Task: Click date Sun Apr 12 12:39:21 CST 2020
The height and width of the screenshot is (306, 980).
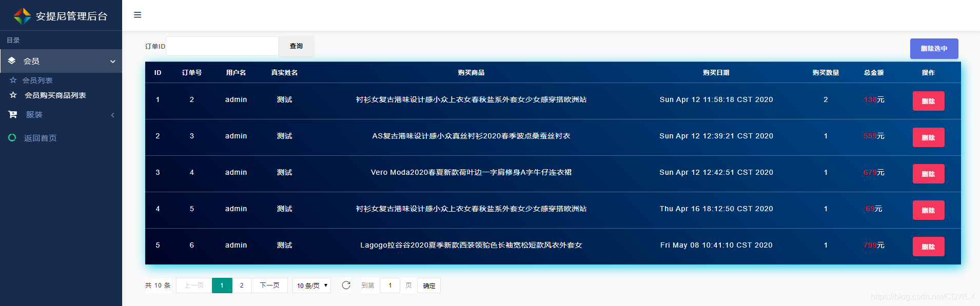Action: pos(716,136)
